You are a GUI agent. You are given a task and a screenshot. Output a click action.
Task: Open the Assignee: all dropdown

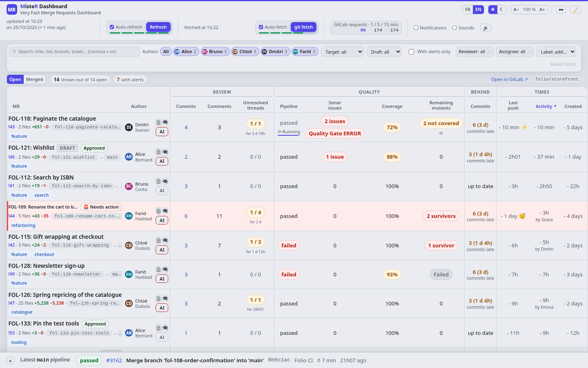click(514, 52)
